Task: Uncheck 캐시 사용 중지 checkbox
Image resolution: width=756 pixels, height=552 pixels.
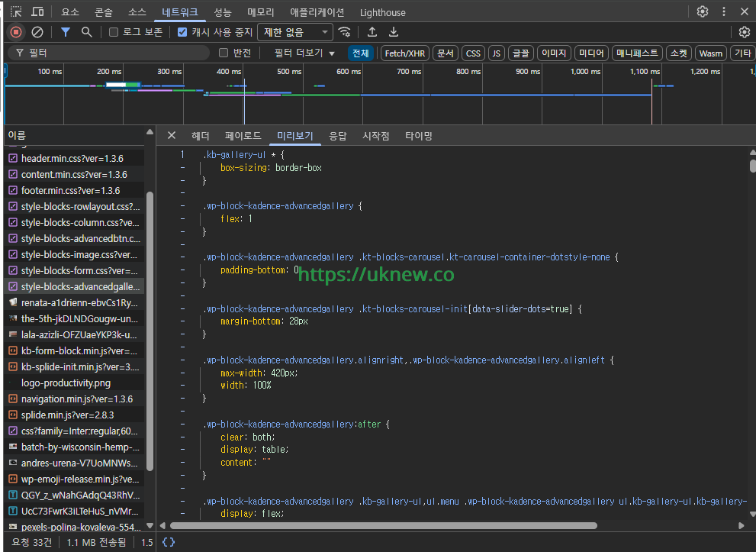Action: pos(182,32)
